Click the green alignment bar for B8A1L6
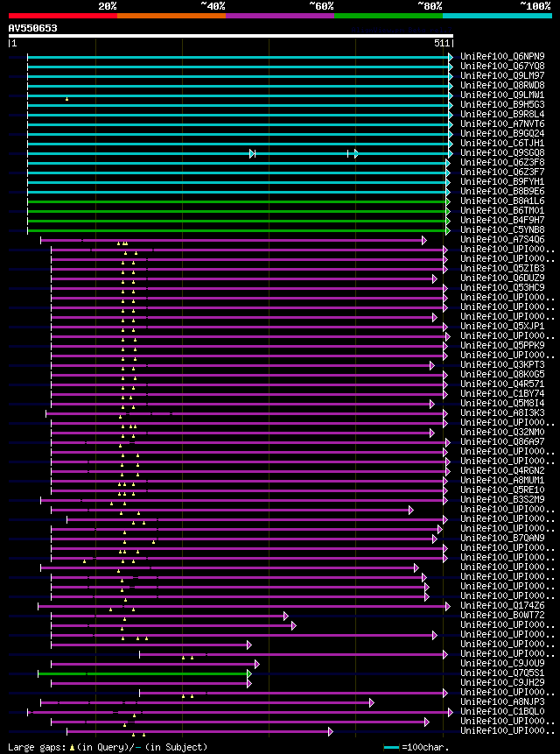560x754 pixels. pyautogui.click(x=237, y=201)
